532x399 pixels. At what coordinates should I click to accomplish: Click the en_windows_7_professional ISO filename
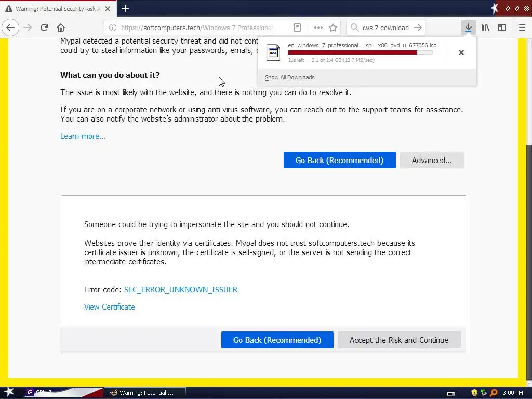tap(362, 45)
